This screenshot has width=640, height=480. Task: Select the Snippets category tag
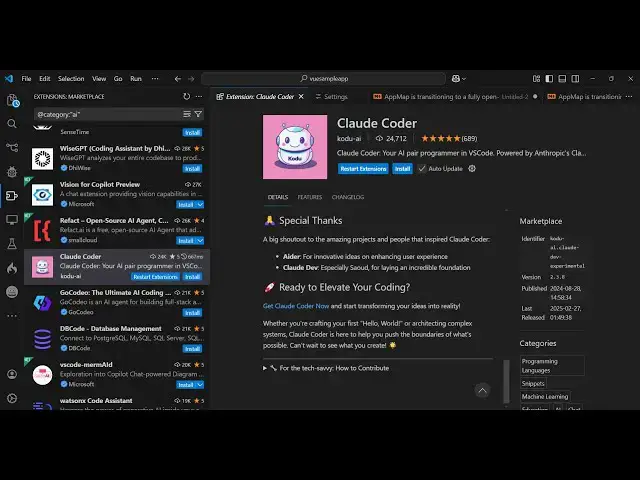pos(533,384)
